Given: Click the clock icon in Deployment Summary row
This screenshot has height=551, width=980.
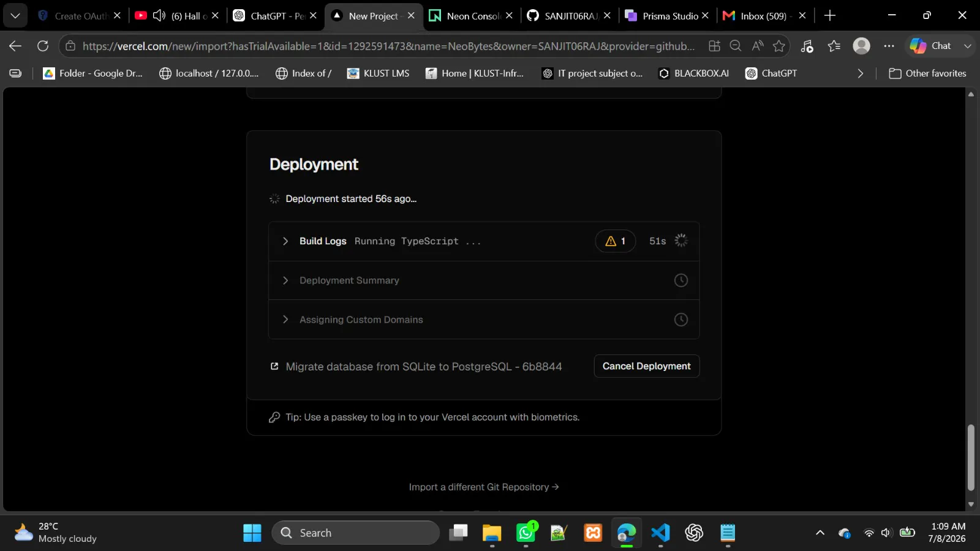Looking at the screenshot, I should point(681,280).
